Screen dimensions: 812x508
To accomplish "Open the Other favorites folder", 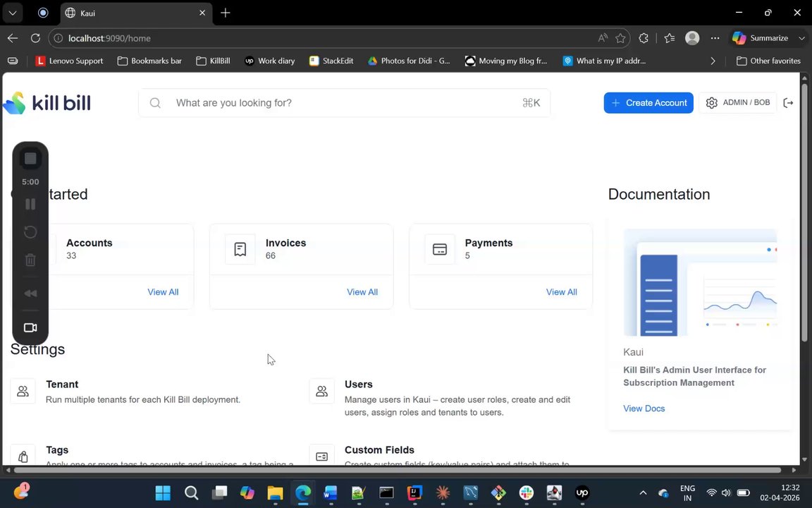I will (768, 61).
